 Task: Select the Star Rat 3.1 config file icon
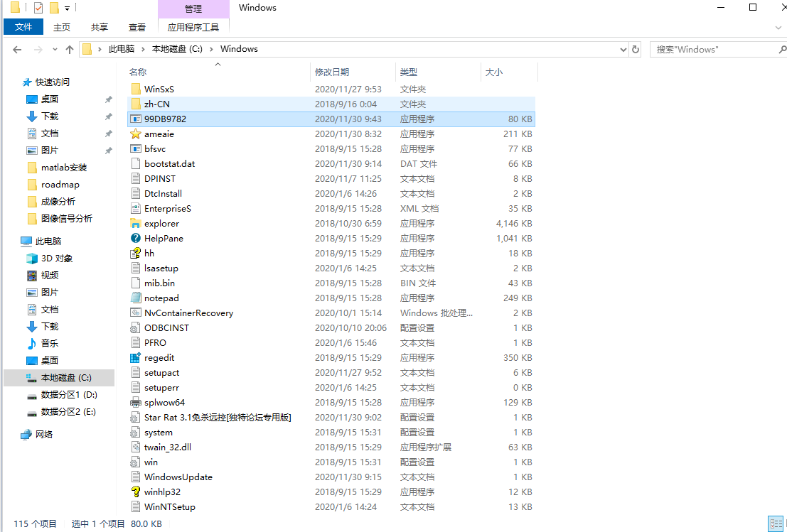(x=136, y=417)
